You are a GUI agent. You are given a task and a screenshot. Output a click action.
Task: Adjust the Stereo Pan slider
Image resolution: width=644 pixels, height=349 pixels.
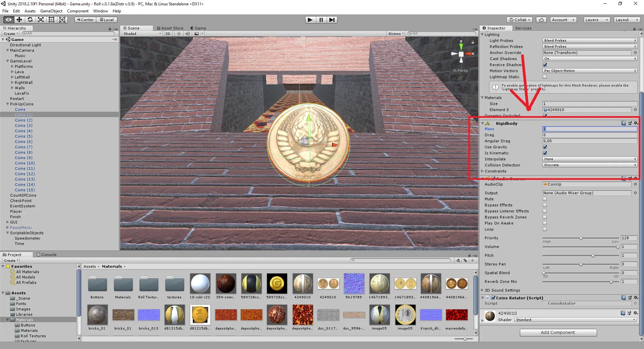581,264
